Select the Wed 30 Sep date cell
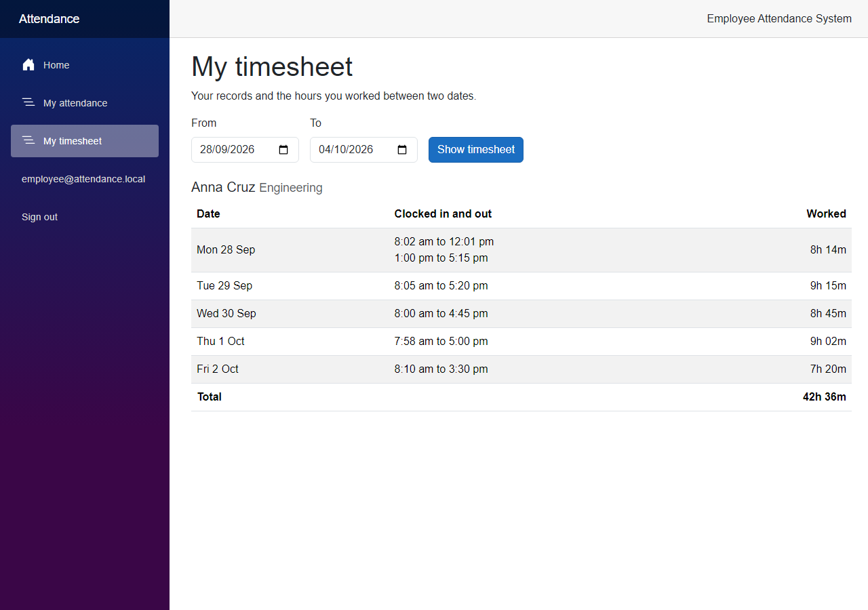 [226, 314]
